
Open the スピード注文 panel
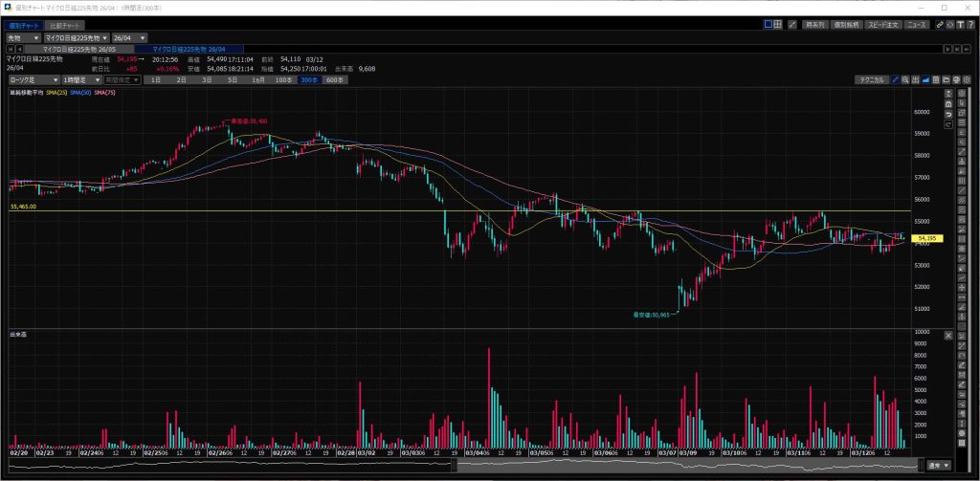click(x=883, y=24)
